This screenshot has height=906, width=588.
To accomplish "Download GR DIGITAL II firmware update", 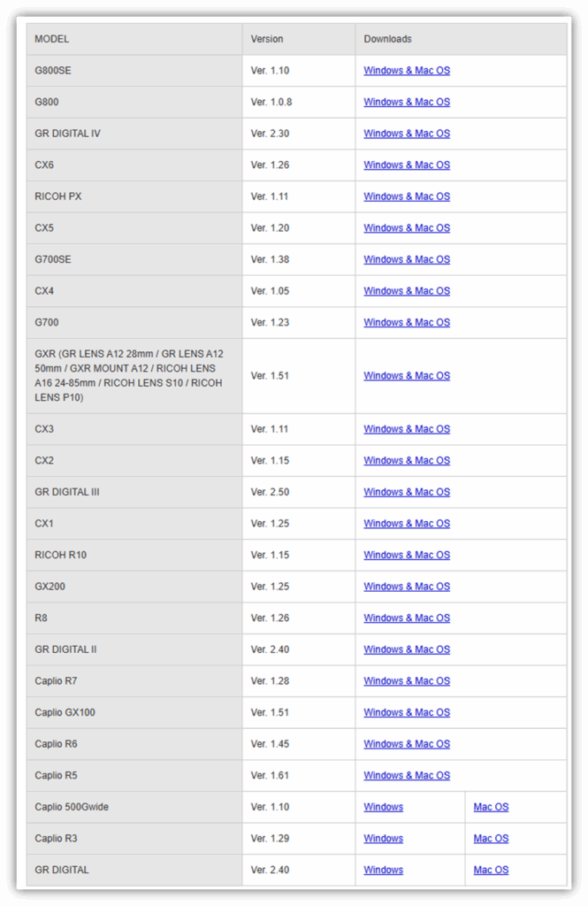I will tap(407, 649).
